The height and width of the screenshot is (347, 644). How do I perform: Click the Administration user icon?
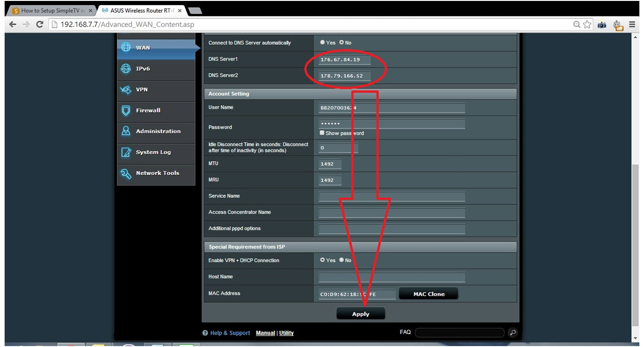(x=126, y=131)
